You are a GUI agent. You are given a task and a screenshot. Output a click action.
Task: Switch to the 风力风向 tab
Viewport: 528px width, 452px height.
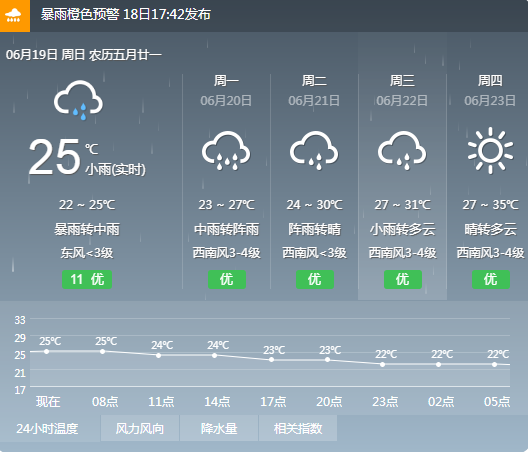140,428
